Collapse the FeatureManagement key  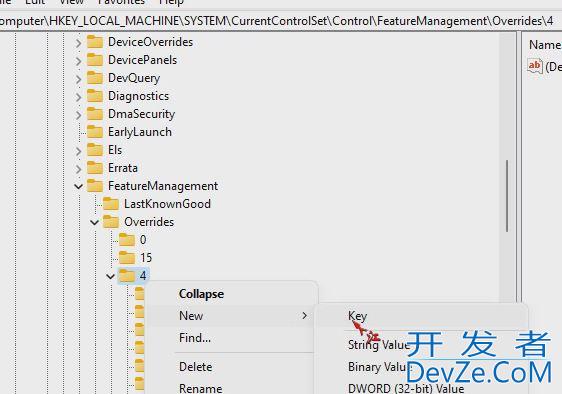(x=78, y=187)
